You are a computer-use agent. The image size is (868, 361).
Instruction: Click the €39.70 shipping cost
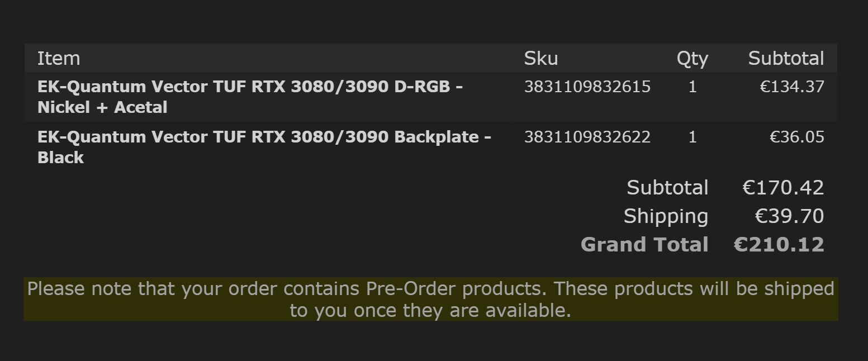pos(789,216)
